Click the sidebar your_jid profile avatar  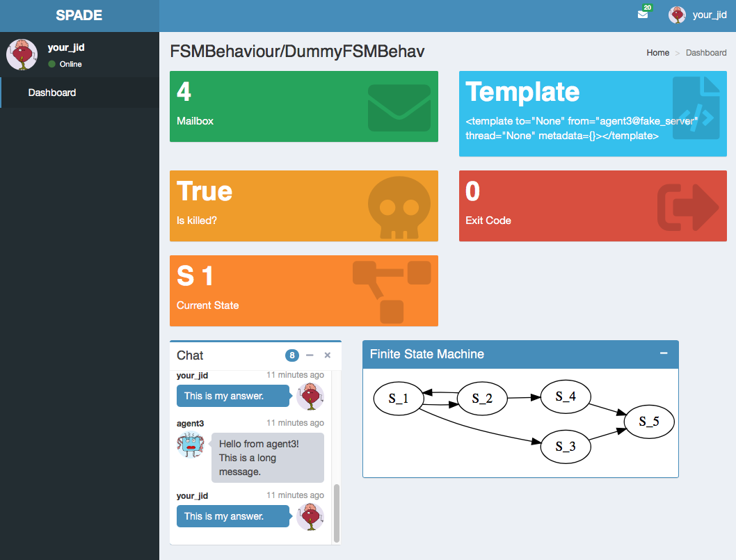tap(22, 54)
